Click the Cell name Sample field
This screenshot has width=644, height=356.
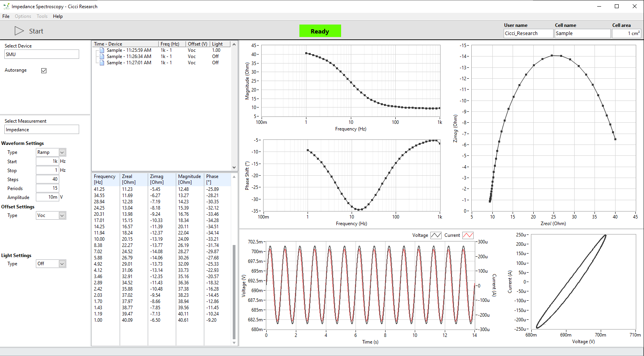582,33
